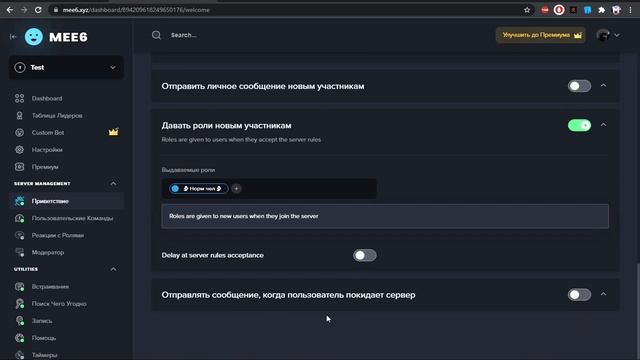Open Таймеры in the sidebar

pyautogui.click(x=44, y=355)
